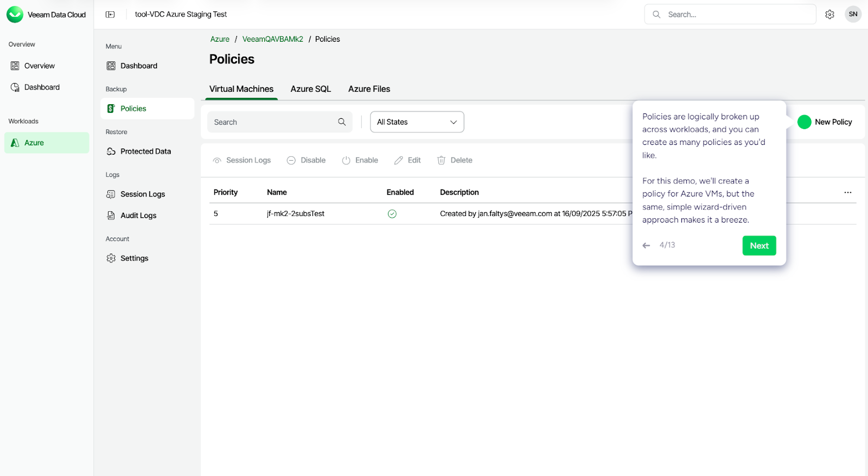Click the Policies icon in Backup menu
This screenshot has height=476, width=868.
coord(111,109)
